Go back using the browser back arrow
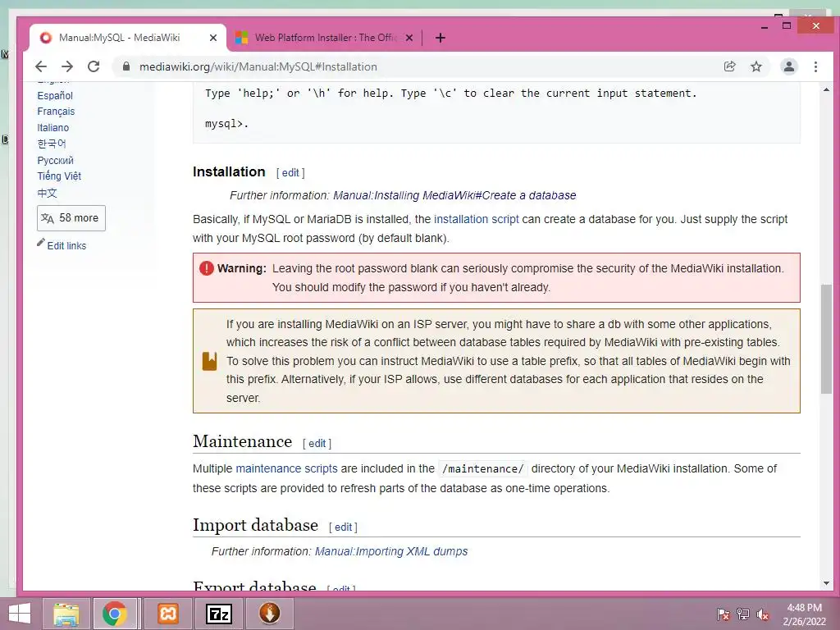840x630 pixels. click(x=41, y=66)
